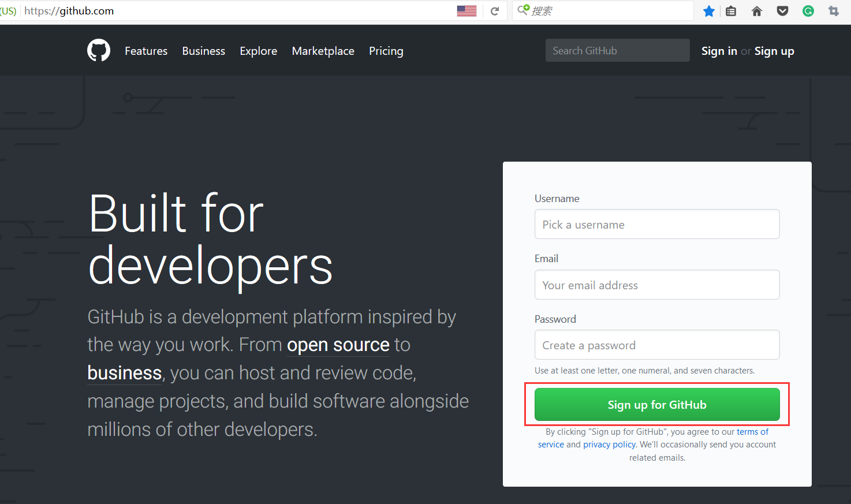Screen dimensions: 851x504
Task: Click the US flag icon in address bar
Action: click(466, 11)
